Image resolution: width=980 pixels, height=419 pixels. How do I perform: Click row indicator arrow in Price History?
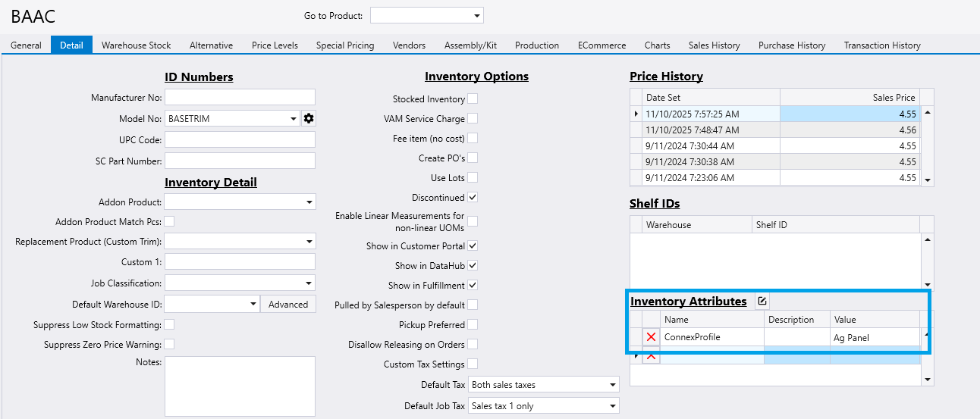tap(636, 114)
